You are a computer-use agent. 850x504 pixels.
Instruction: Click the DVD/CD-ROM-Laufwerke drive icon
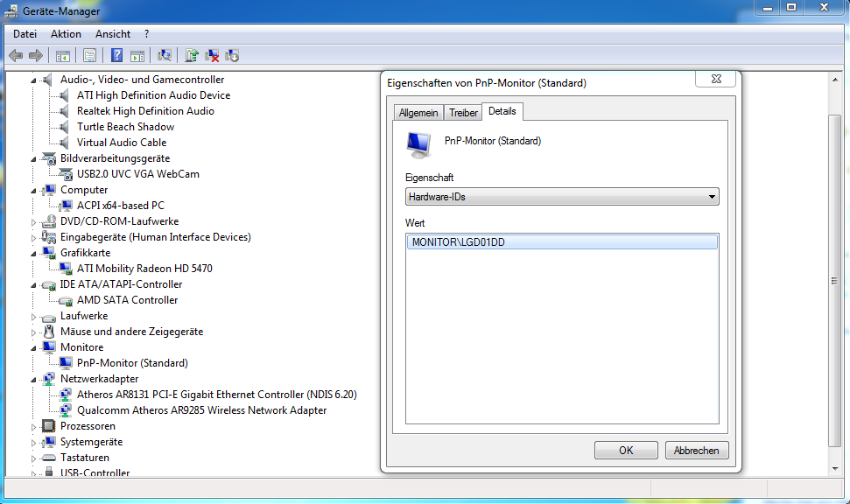click(49, 221)
